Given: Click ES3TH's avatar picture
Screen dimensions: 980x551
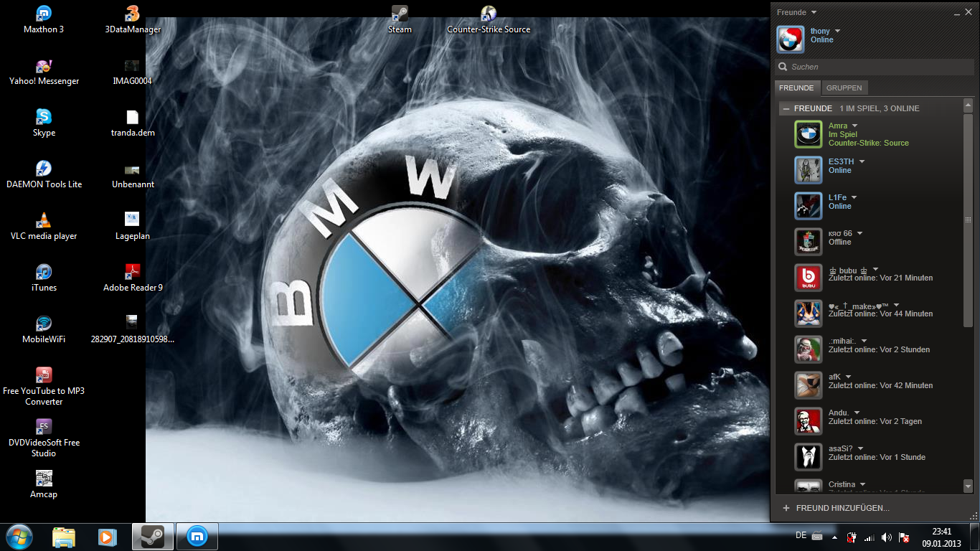Looking at the screenshot, I should (x=808, y=170).
